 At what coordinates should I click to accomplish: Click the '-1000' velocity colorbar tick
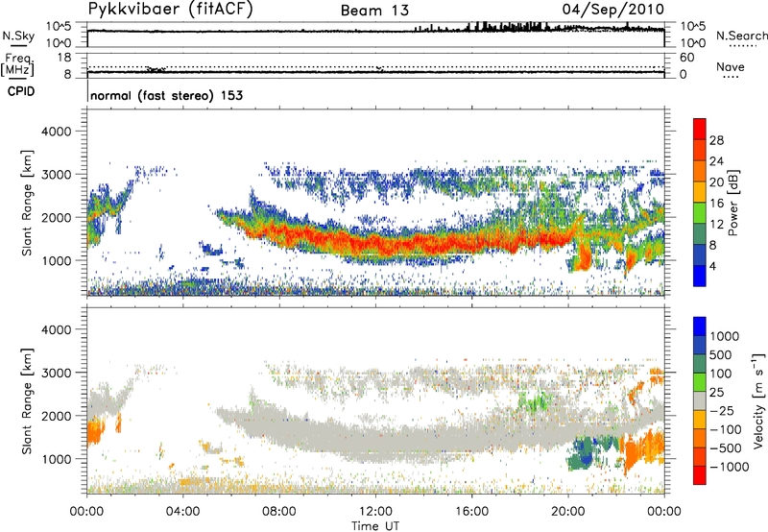point(730,467)
